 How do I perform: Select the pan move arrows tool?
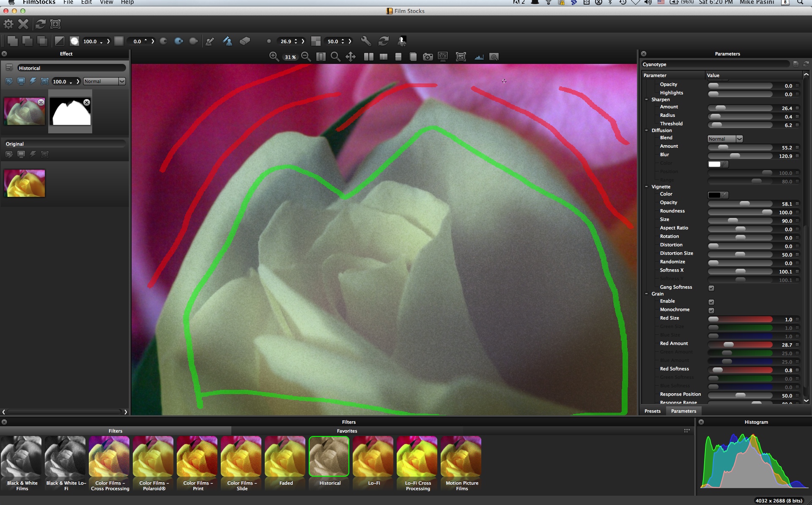[x=351, y=57]
